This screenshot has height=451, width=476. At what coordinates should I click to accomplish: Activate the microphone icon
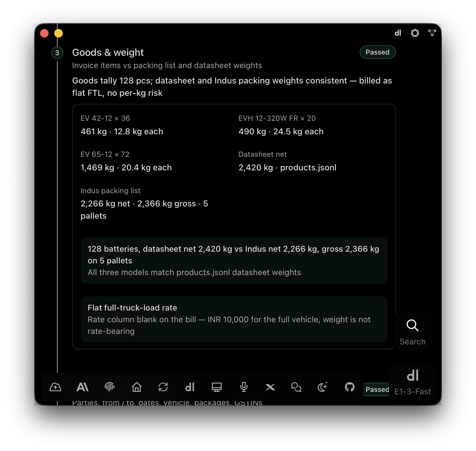[x=244, y=387]
